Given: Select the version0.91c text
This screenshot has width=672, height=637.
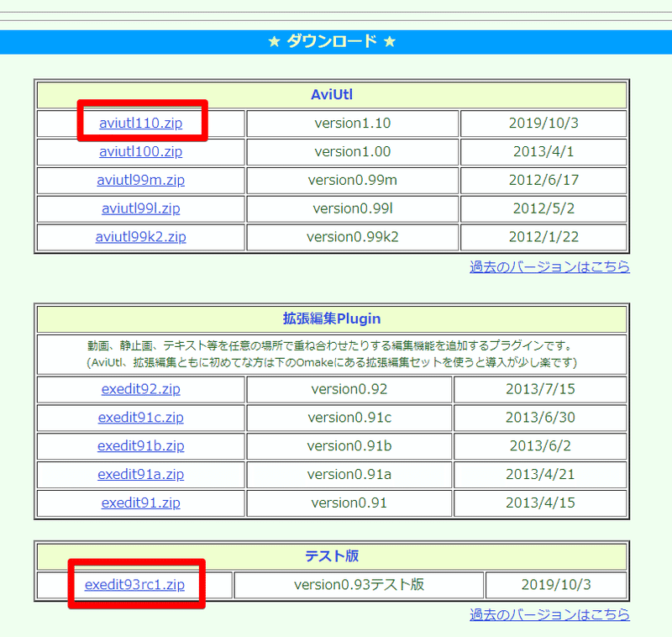Looking at the screenshot, I should click(349, 418).
